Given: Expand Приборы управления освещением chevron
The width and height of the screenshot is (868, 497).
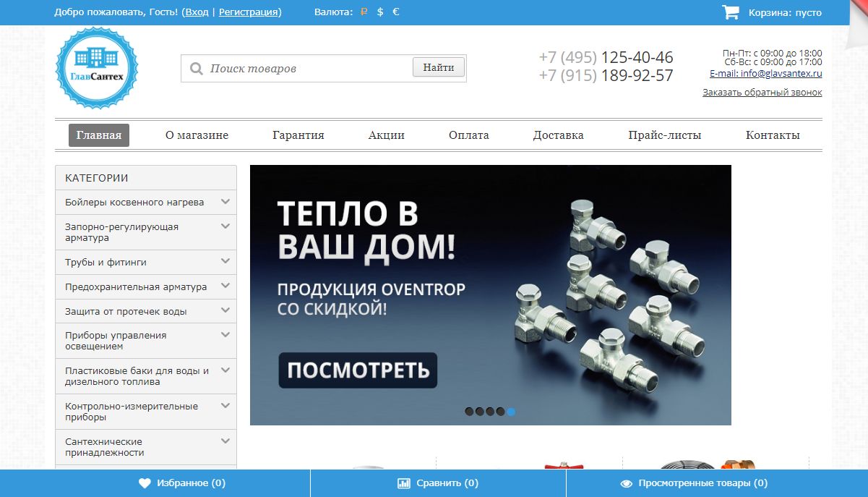Looking at the screenshot, I should 225,335.
